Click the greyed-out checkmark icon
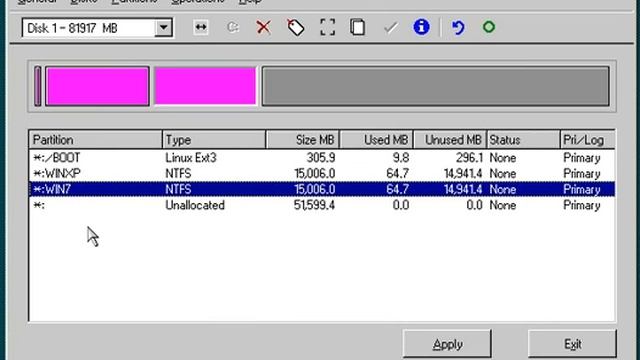 [391, 27]
